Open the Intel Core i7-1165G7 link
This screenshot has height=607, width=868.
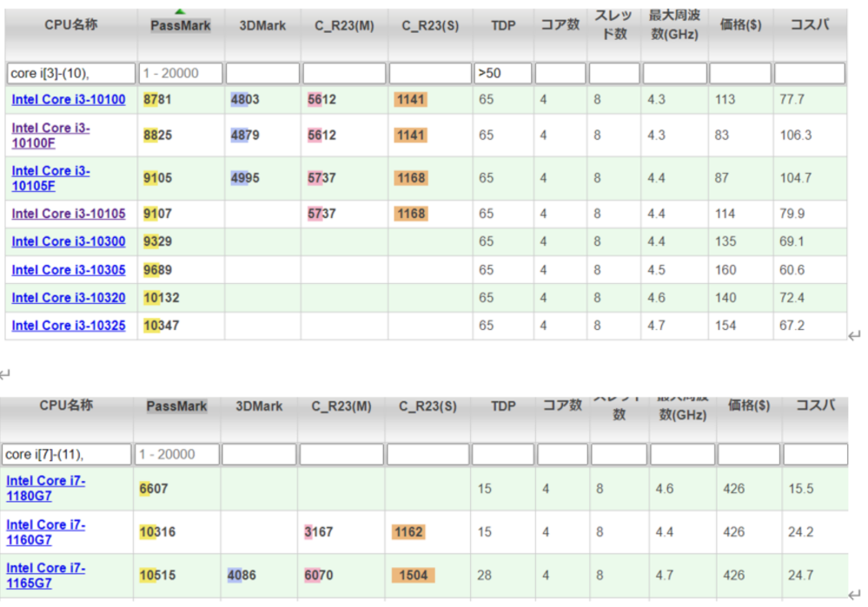[46, 575]
